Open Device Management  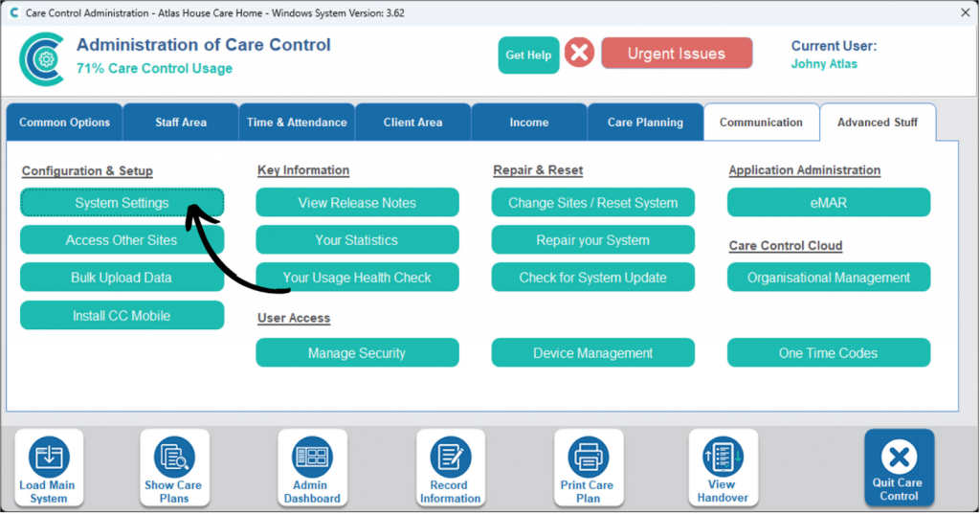tap(593, 352)
